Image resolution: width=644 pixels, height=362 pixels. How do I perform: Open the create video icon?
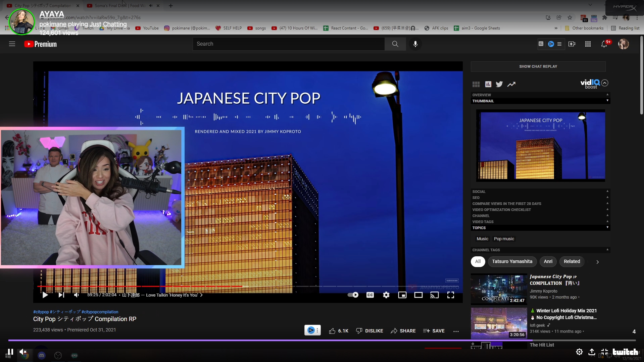(x=572, y=44)
